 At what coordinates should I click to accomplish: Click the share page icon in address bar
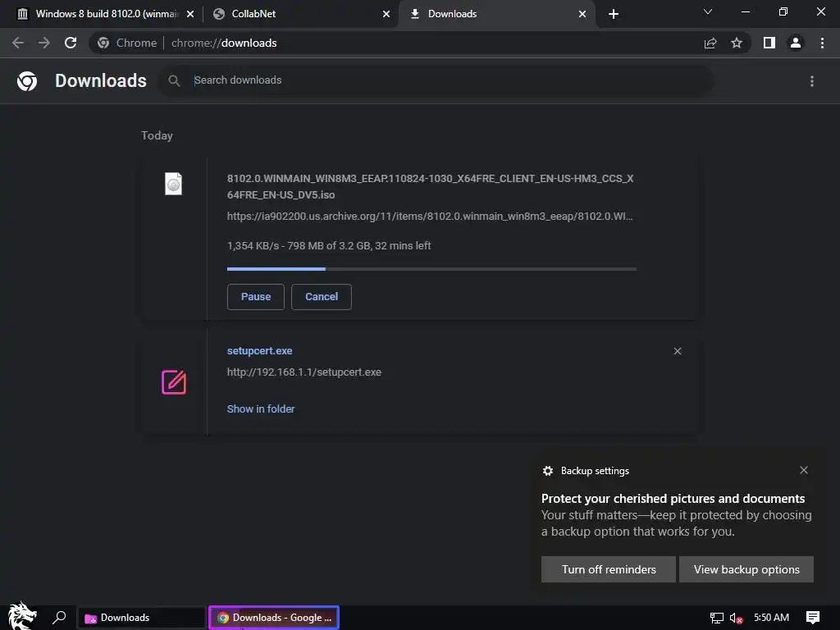tap(710, 43)
